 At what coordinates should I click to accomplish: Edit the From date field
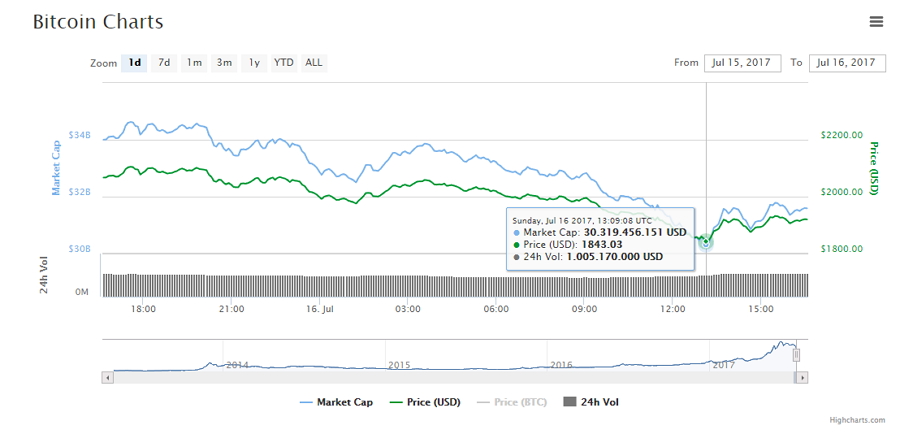tap(742, 63)
